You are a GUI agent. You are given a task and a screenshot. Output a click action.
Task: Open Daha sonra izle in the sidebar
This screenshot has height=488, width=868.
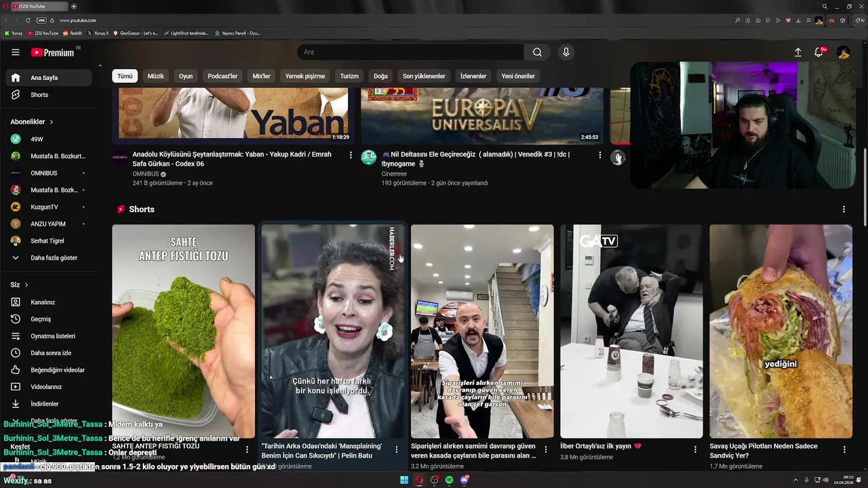click(x=49, y=353)
